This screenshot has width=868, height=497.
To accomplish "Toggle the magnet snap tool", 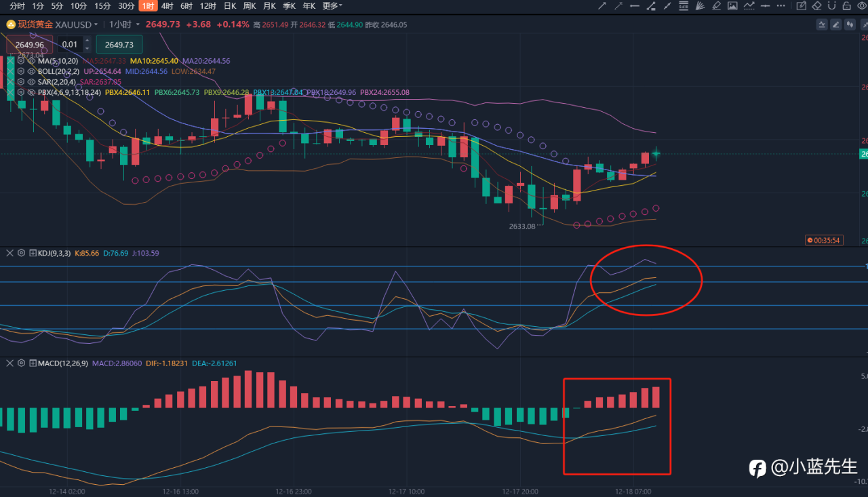I will [833, 6].
